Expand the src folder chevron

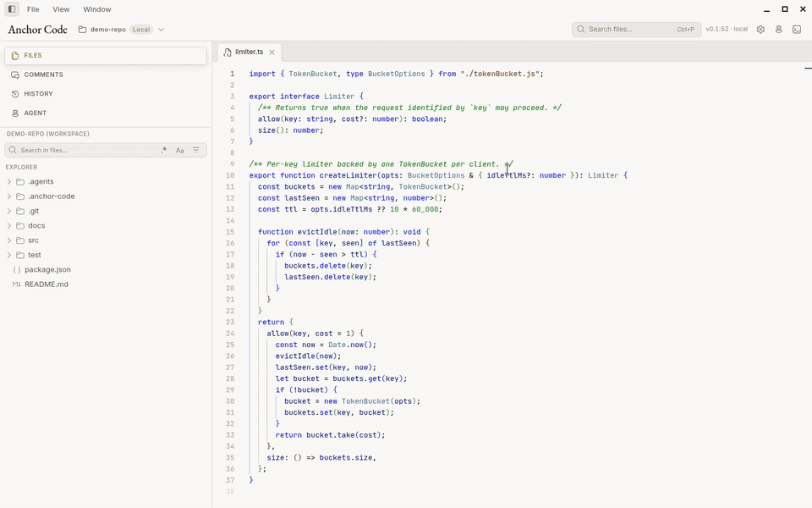pyautogui.click(x=8, y=240)
